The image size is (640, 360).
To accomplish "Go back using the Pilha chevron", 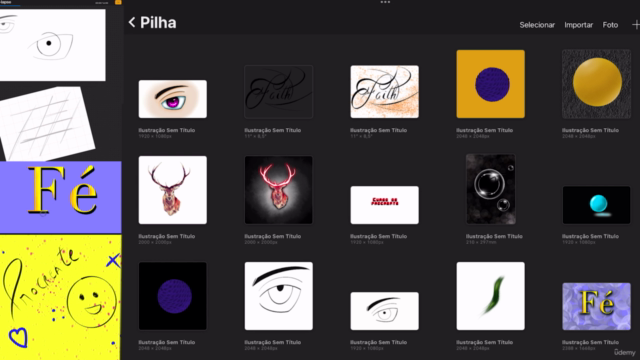I will point(132,22).
